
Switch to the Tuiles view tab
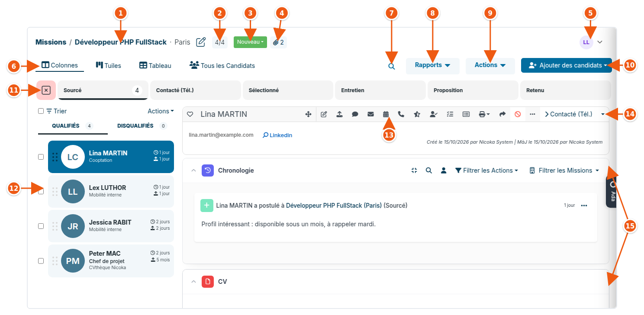(x=108, y=66)
